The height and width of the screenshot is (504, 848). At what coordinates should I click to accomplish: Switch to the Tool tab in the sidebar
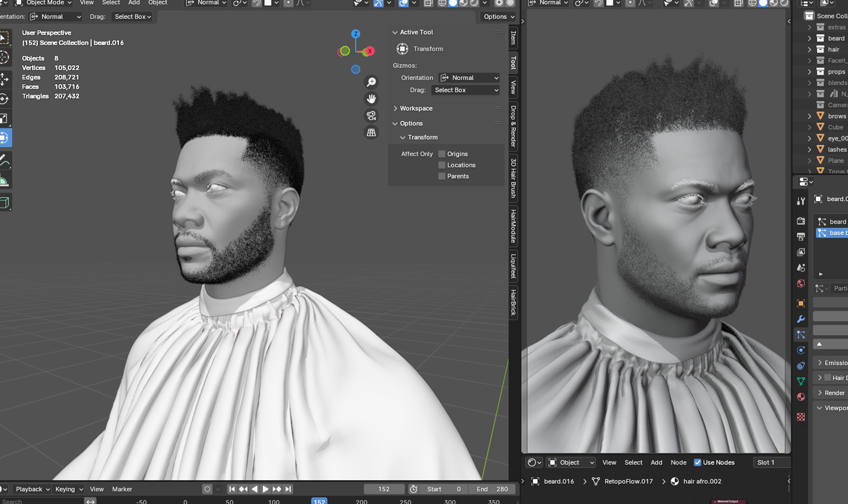[x=513, y=63]
